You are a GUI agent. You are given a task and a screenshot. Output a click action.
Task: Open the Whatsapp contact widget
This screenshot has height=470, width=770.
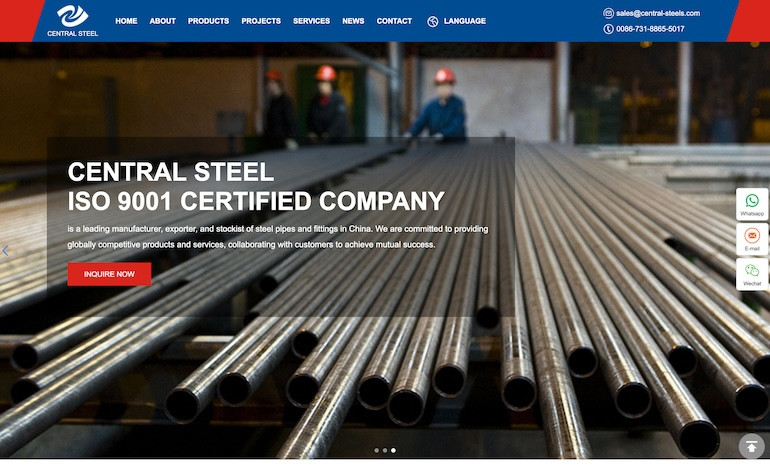pos(752,204)
